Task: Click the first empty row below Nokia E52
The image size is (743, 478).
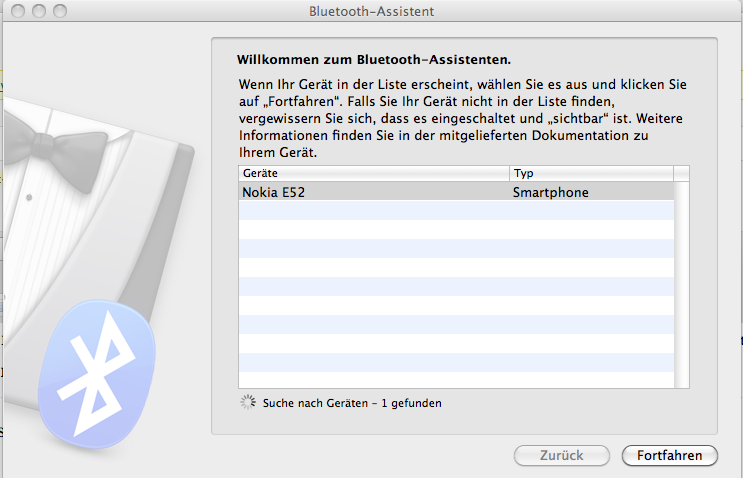Action: pyautogui.click(x=455, y=210)
